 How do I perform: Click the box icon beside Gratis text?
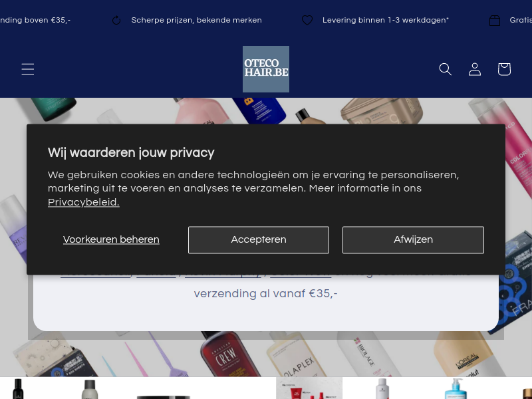coord(495,21)
